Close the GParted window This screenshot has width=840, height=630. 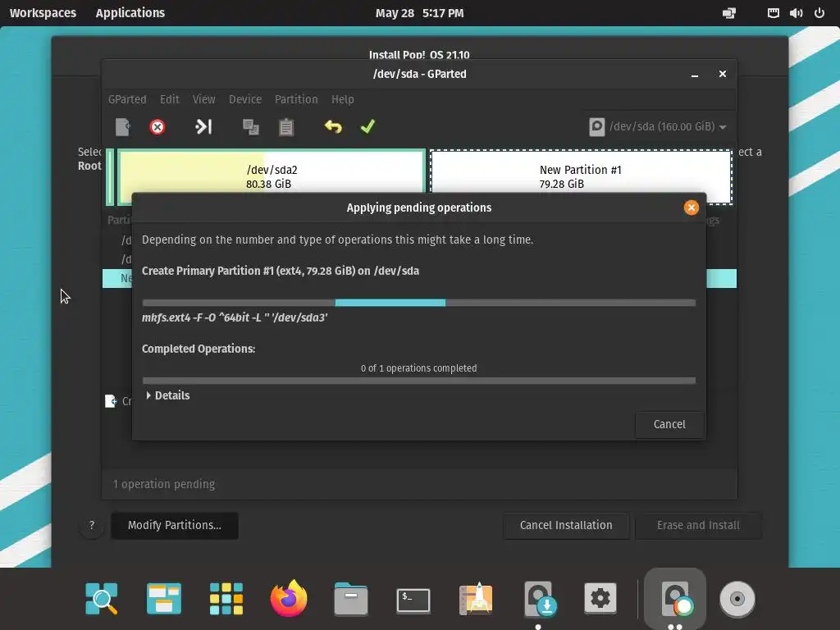[723, 74]
